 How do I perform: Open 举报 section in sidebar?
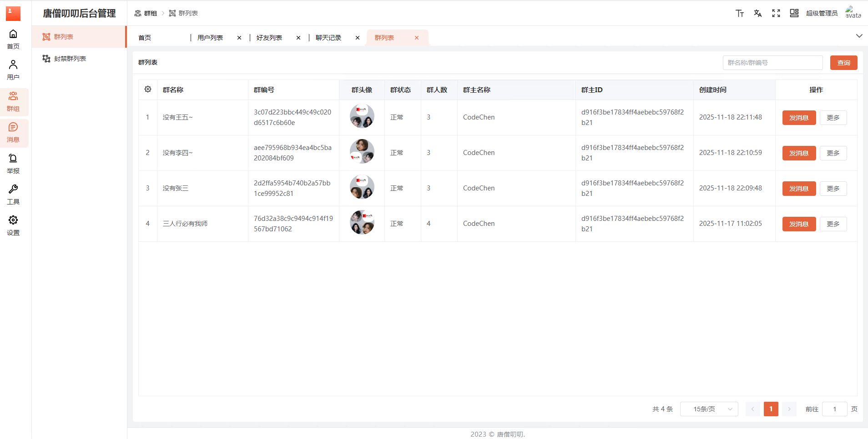[x=13, y=164]
